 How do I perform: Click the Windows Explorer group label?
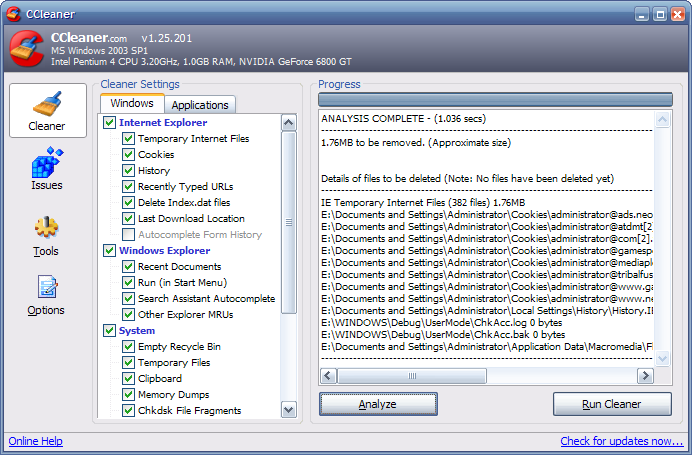click(164, 250)
